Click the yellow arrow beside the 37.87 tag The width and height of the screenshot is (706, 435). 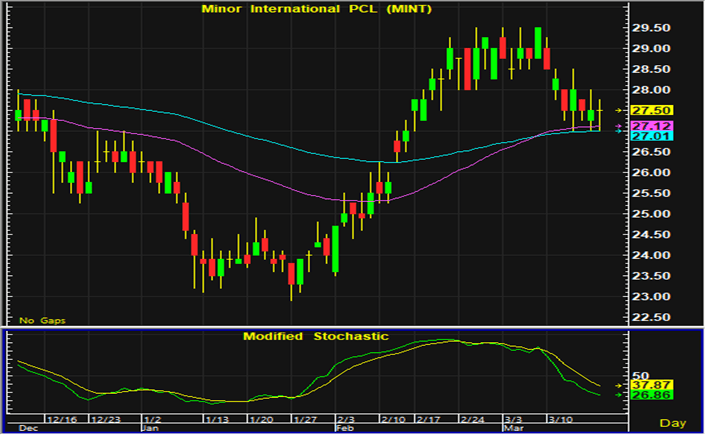(x=620, y=384)
